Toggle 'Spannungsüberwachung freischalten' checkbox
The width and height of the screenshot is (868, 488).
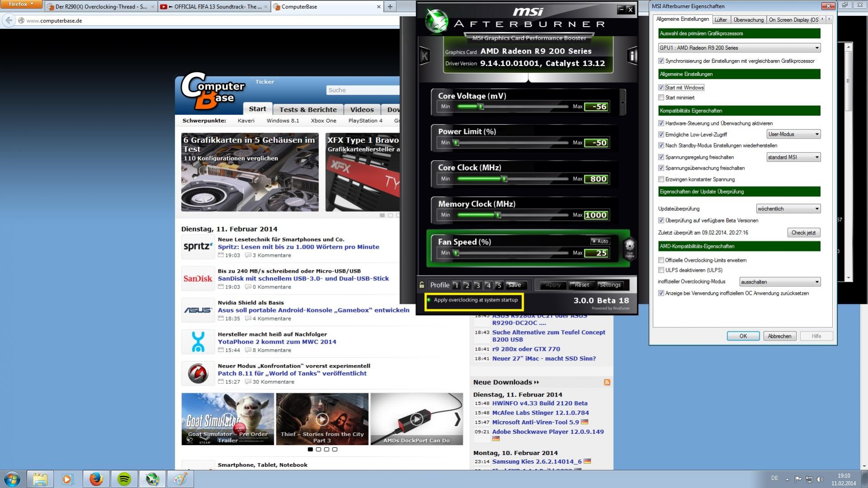661,168
